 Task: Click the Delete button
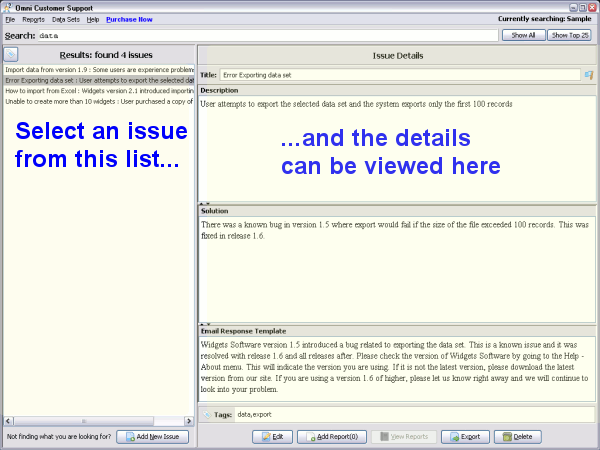point(518,437)
